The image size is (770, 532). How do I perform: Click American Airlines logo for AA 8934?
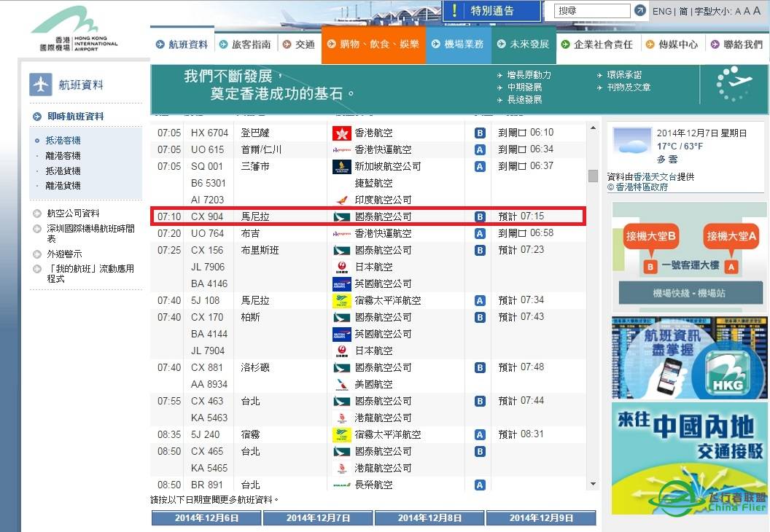point(341,384)
